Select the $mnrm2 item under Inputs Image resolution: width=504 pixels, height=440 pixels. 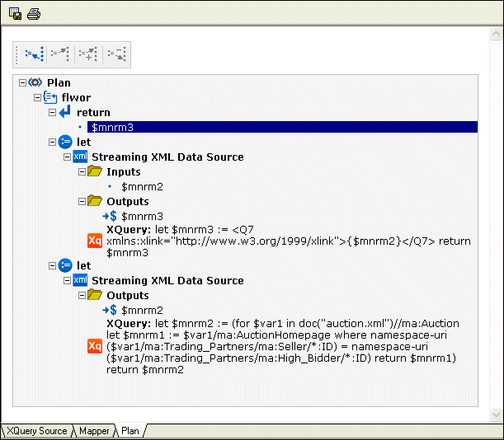(x=142, y=186)
